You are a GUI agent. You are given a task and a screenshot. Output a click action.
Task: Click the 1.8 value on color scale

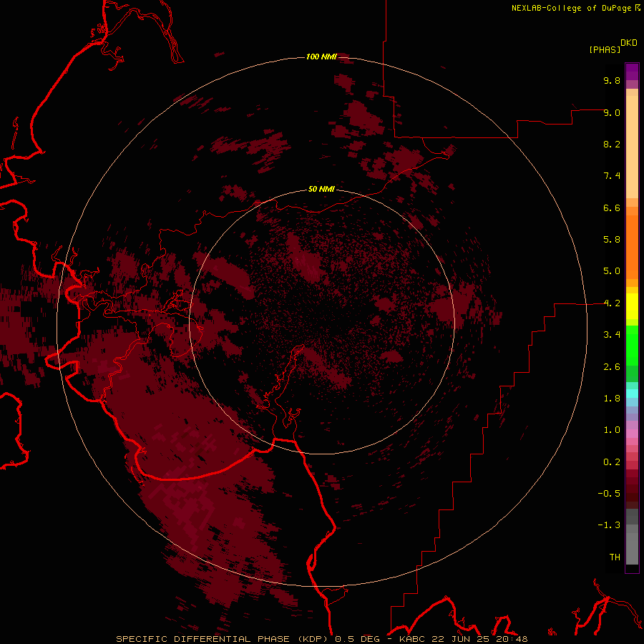point(612,399)
